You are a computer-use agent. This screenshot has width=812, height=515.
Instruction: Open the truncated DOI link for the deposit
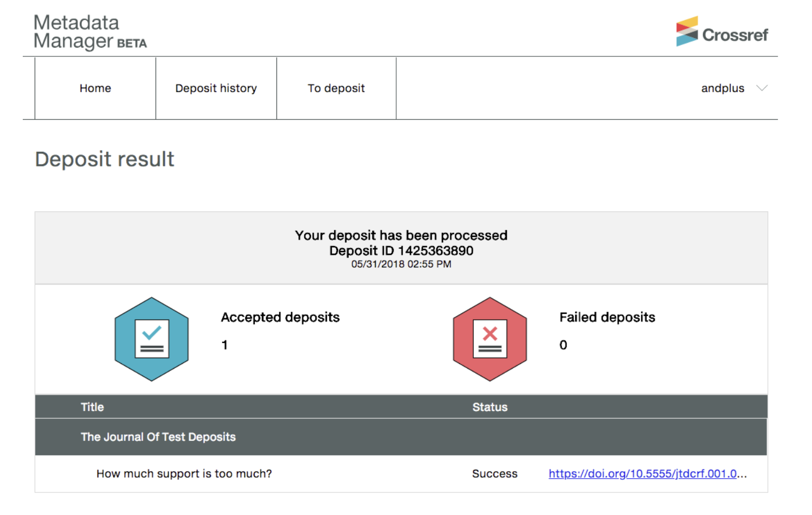(x=647, y=473)
